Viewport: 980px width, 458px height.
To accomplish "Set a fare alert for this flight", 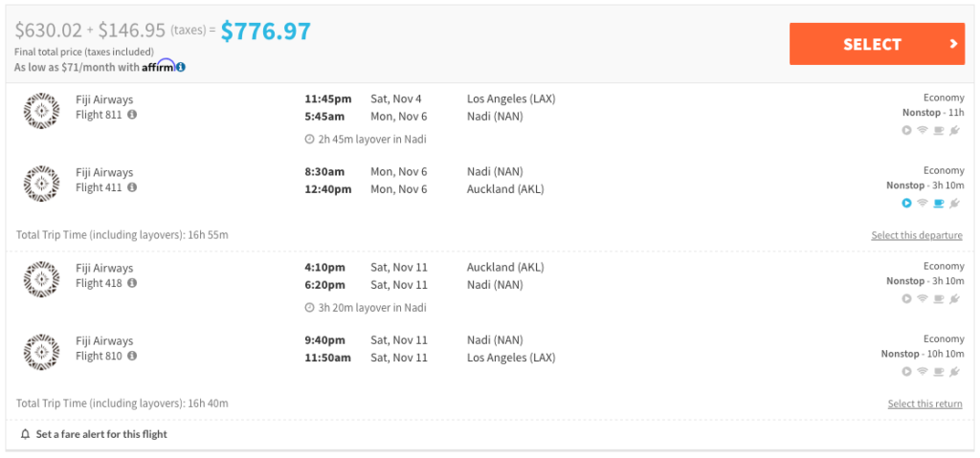I will pos(101,434).
